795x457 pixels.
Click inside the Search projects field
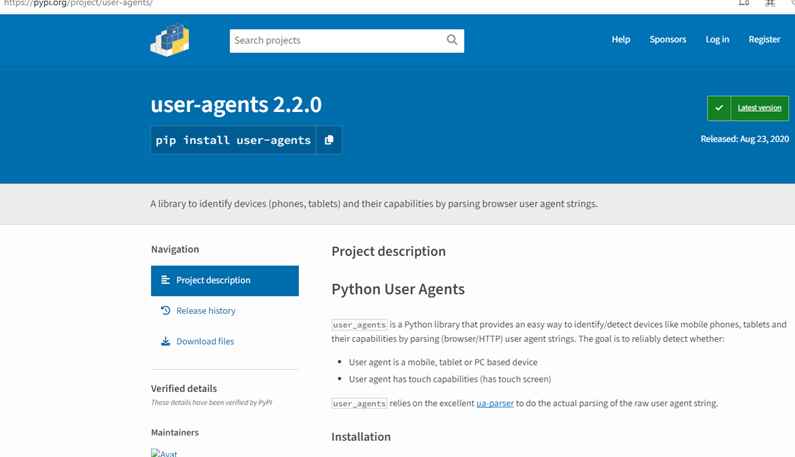coord(335,40)
